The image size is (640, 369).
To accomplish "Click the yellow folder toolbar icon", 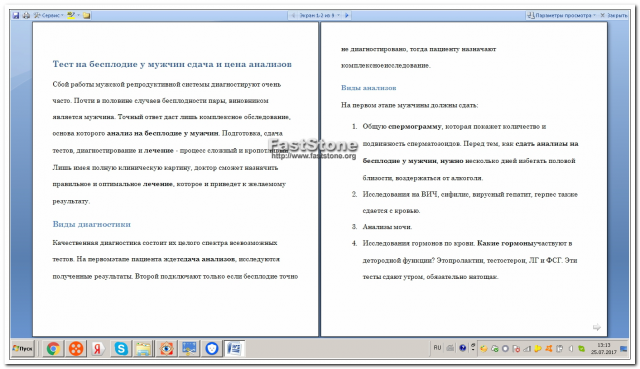I will tap(87, 16).
